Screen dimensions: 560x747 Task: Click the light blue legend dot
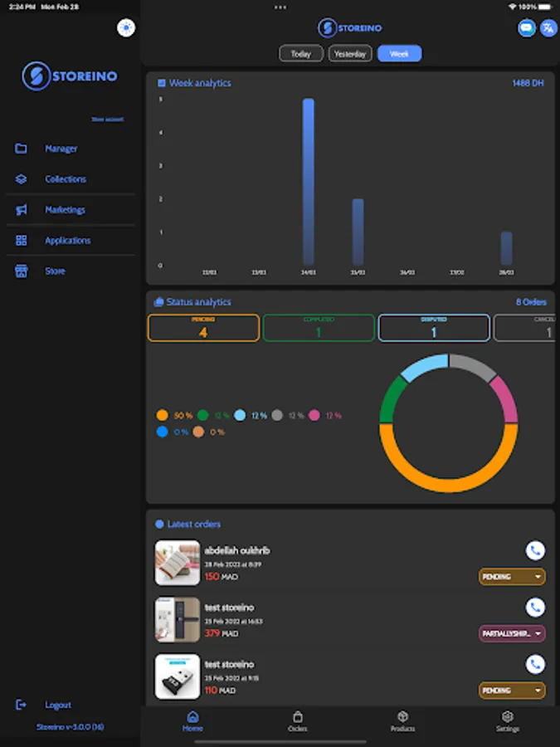click(240, 416)
